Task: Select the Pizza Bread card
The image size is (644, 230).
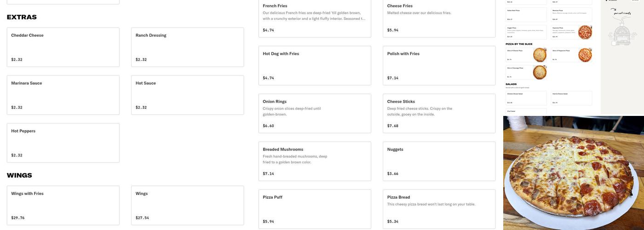Action: 439,209
